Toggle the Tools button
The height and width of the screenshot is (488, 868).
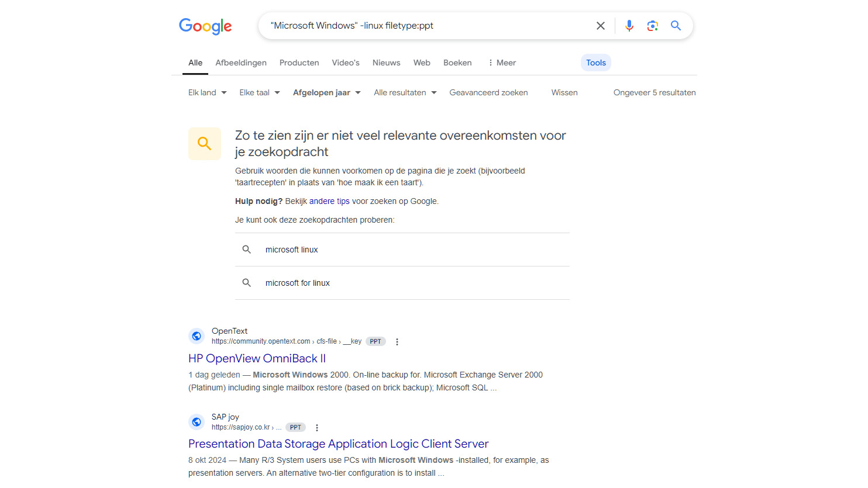pyautogui.click(x=595, y=63)
